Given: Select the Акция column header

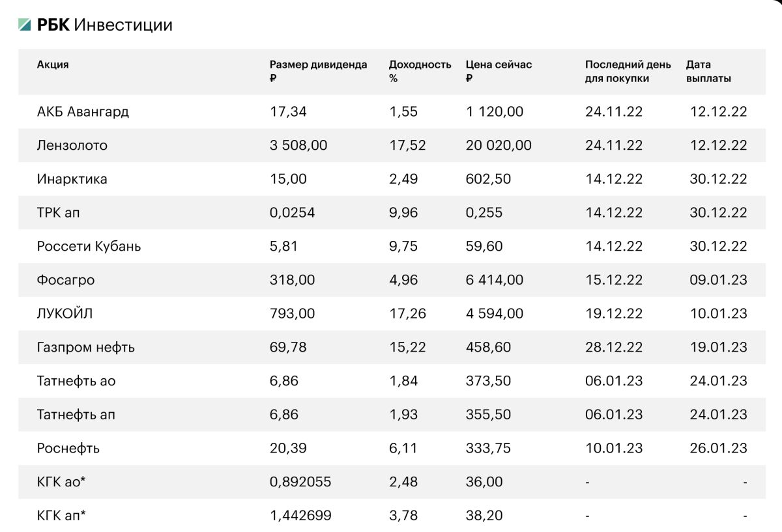Looking at the screenshot, I should [53, 64].
